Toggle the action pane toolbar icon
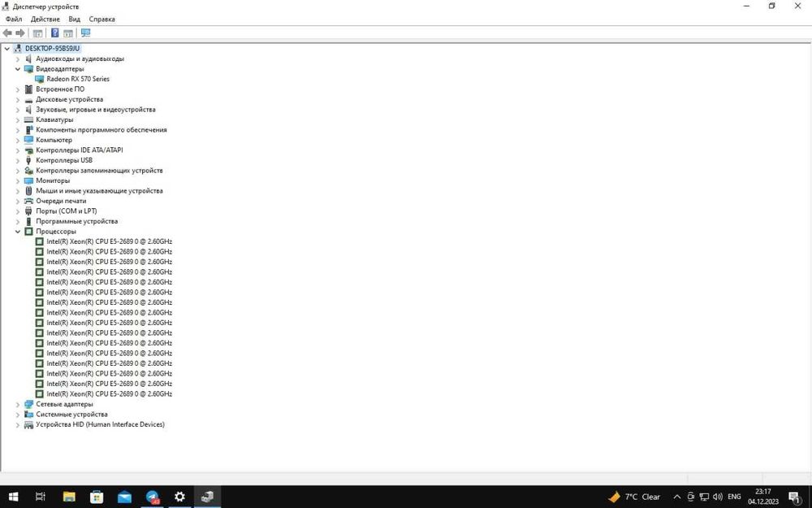812x508 pixels. pos(68,33)
